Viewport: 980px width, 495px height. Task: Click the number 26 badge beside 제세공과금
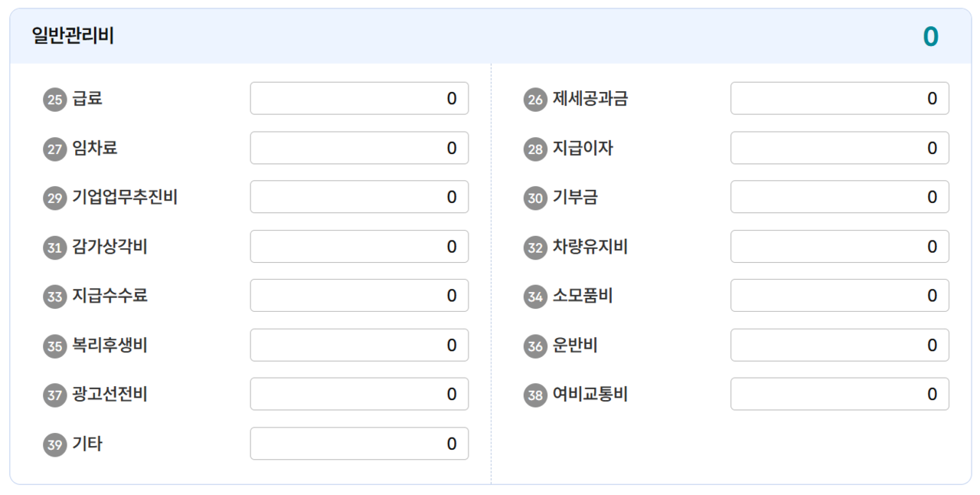click(x=536, y=100)
